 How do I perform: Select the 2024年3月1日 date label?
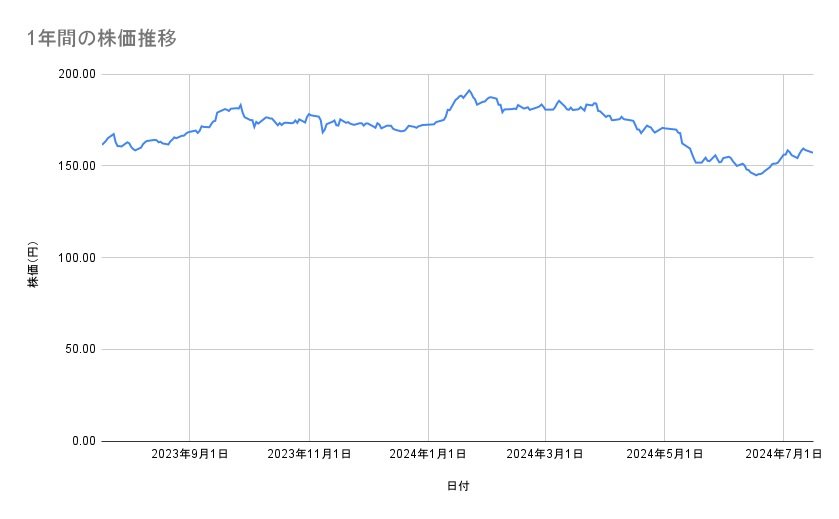[545, 454]
